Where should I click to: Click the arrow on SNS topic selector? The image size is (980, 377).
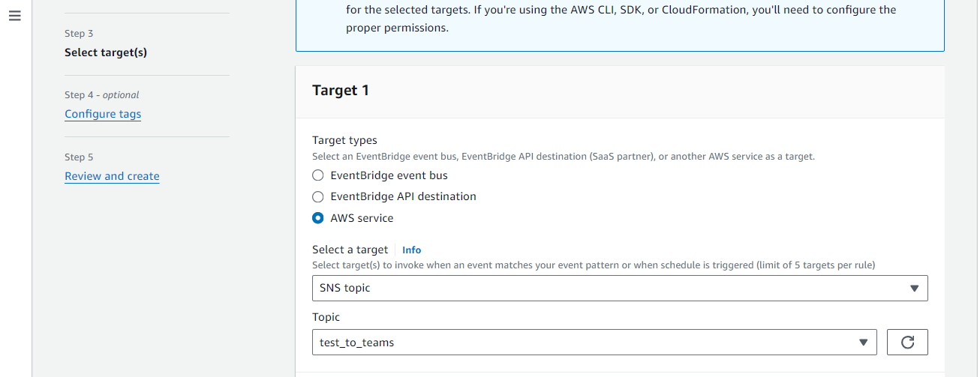click(914, 289)
